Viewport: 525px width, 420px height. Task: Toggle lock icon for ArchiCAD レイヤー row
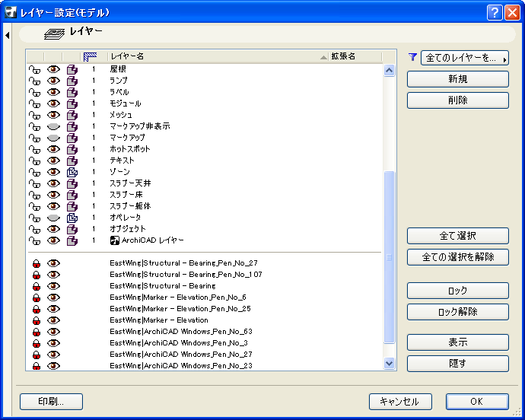[34, 240]
